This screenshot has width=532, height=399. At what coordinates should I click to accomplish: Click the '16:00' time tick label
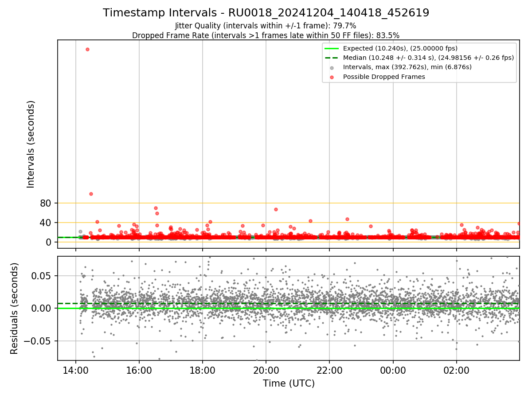139,370
